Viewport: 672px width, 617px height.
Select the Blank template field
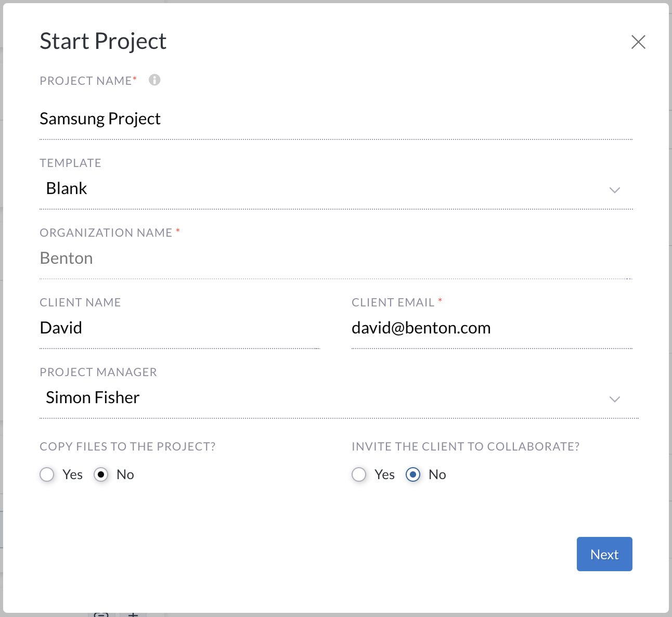[x=312, y=189]
